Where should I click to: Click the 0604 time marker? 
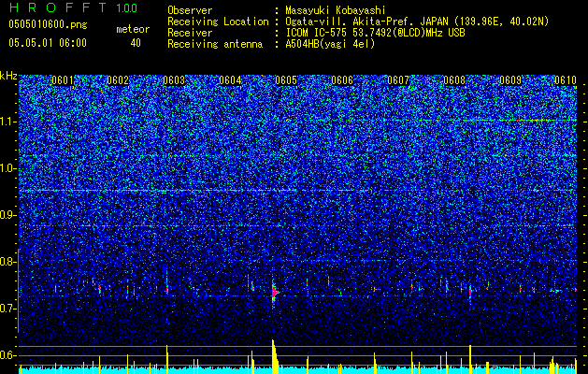tap(230, 80)
